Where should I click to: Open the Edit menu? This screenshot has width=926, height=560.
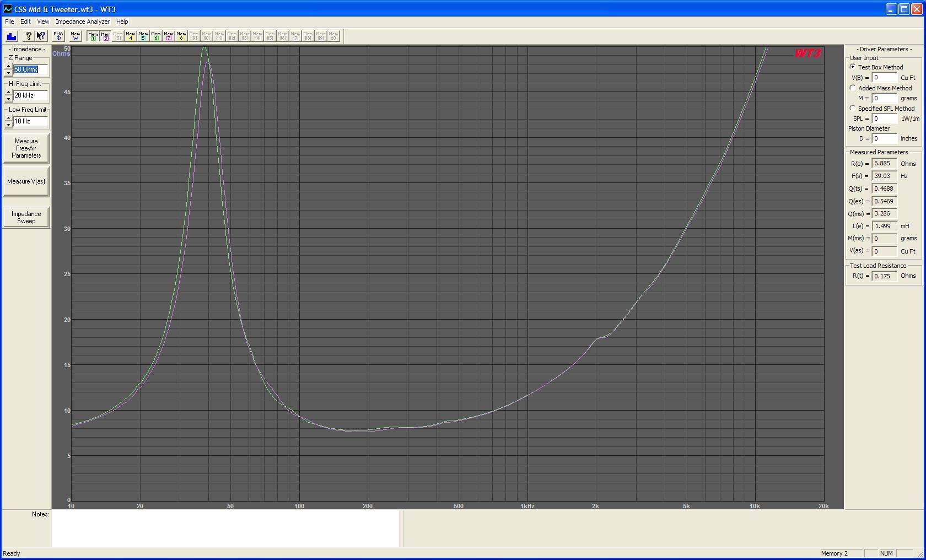[x=25, y=21]
